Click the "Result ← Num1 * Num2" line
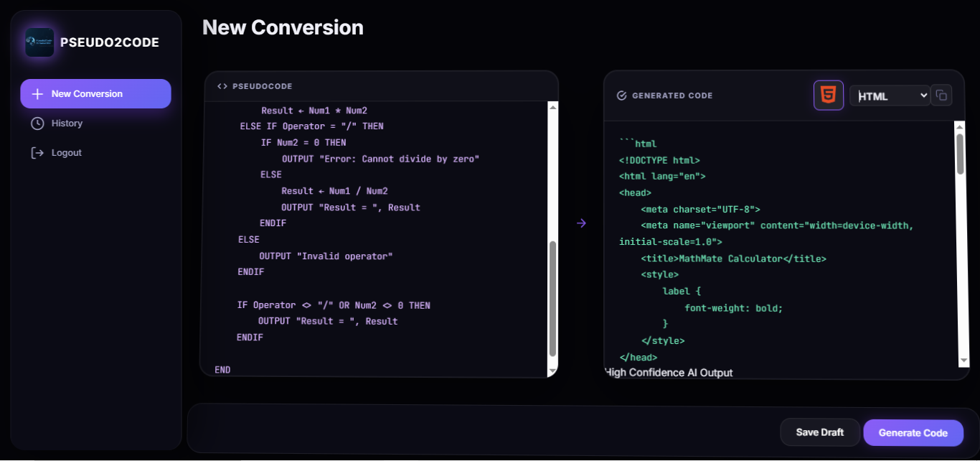The height and width of the screenshot is (461, 980). 314,111
